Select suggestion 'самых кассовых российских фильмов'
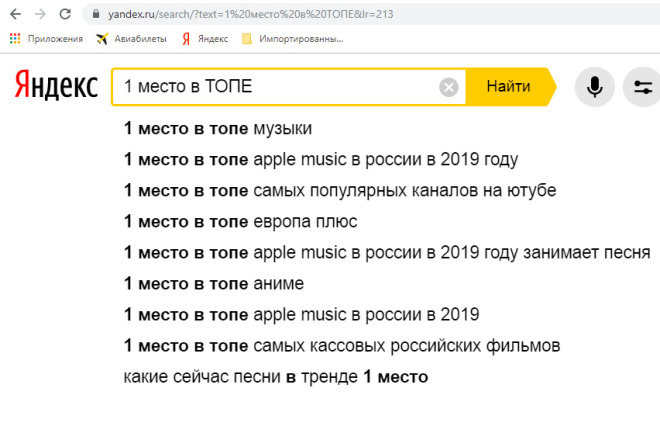Screen dimensions: 660x440 pos(342,346)
